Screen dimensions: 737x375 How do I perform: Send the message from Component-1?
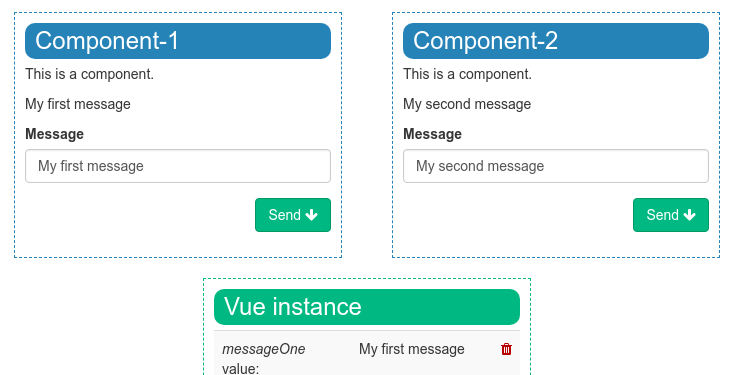coord(293,215)
